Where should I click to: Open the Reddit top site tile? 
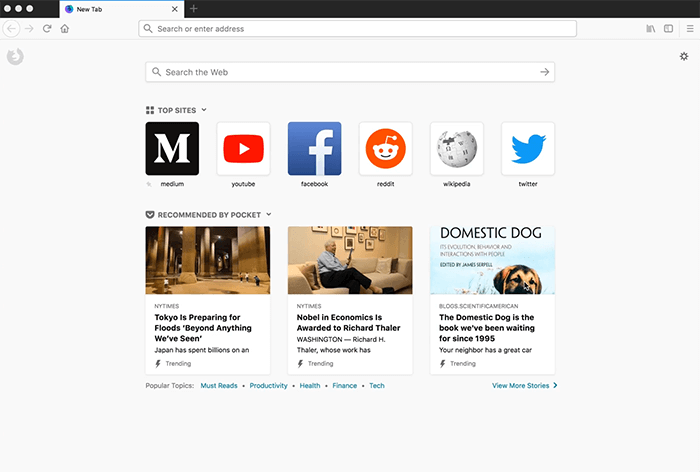coord(386,149)
